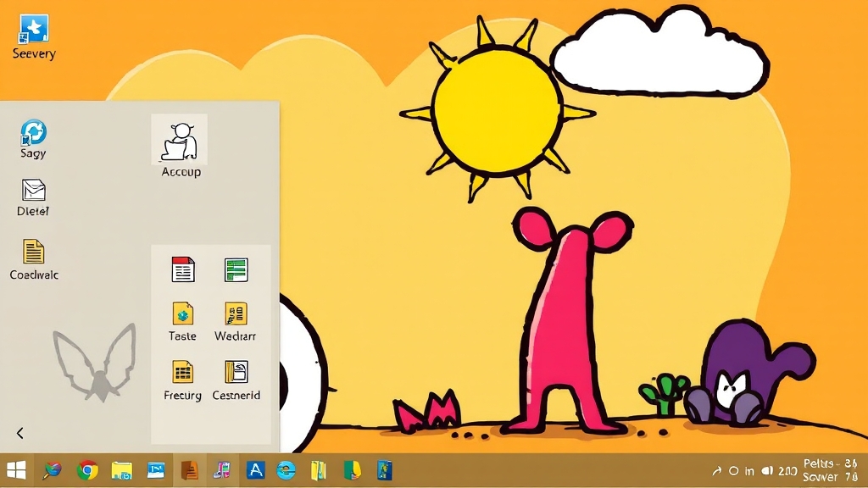This screenshot has width=868, height=488.
Task: Open File Explorer folder in taskbar
Action: [122, 470]
